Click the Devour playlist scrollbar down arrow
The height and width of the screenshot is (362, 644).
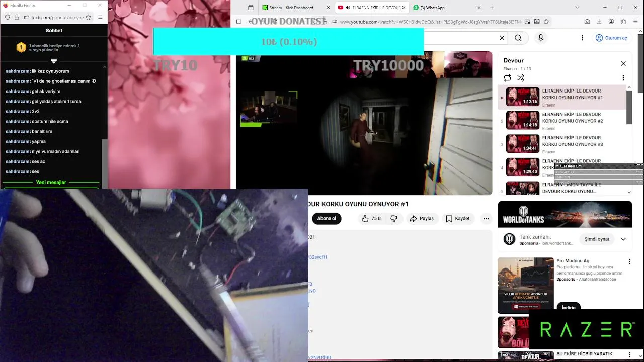(x=629, y=192)
